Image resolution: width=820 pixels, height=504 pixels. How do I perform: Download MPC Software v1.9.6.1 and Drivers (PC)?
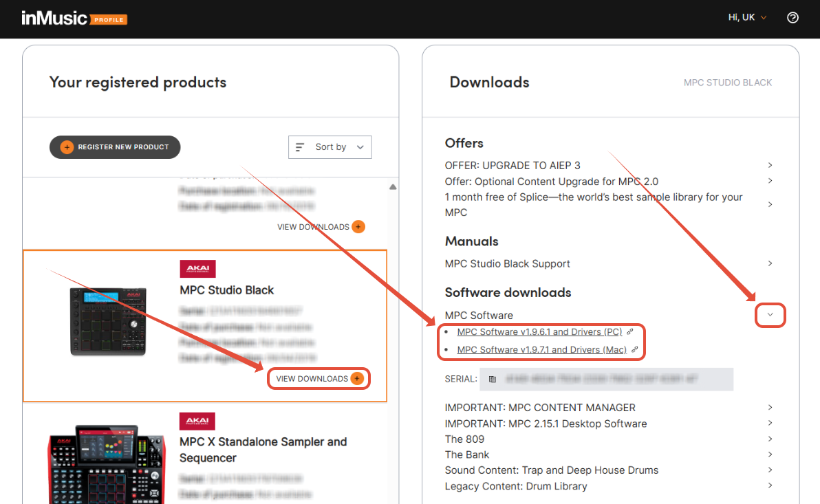(539, 332)
